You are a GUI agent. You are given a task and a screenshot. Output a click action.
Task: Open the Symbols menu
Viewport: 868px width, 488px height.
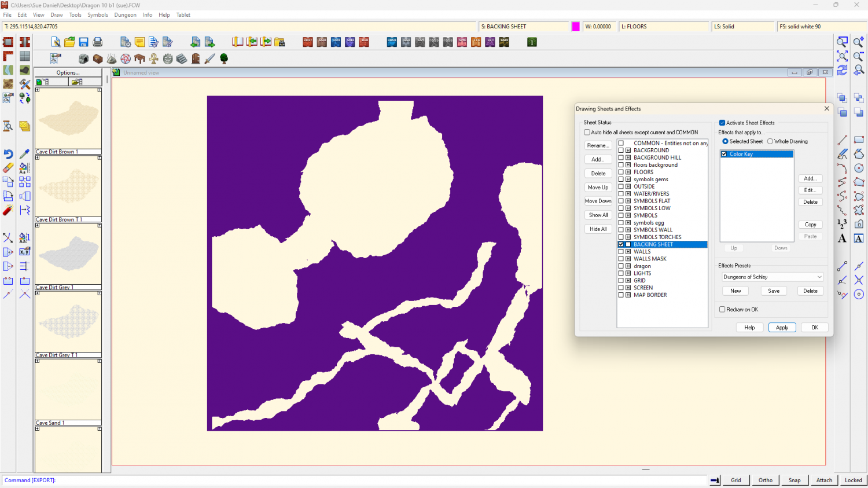click(98, 15)
